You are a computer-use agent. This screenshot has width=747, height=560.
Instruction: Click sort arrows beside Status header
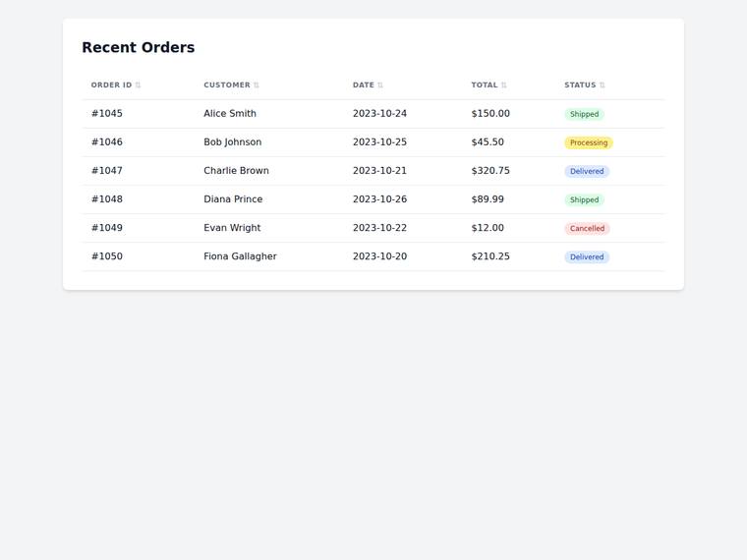coord(603,85)
